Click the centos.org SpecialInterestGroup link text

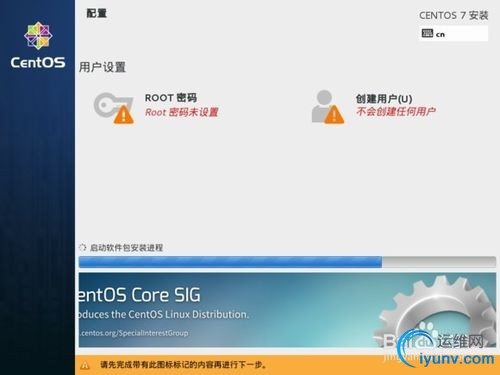tap(134, 333)
